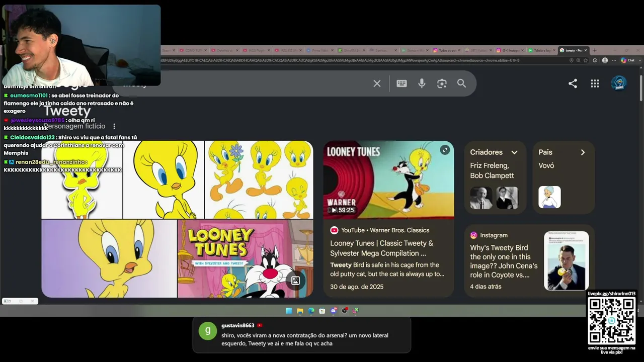
Task: Select Vovó in the Pais card
Action: (546, 165)
